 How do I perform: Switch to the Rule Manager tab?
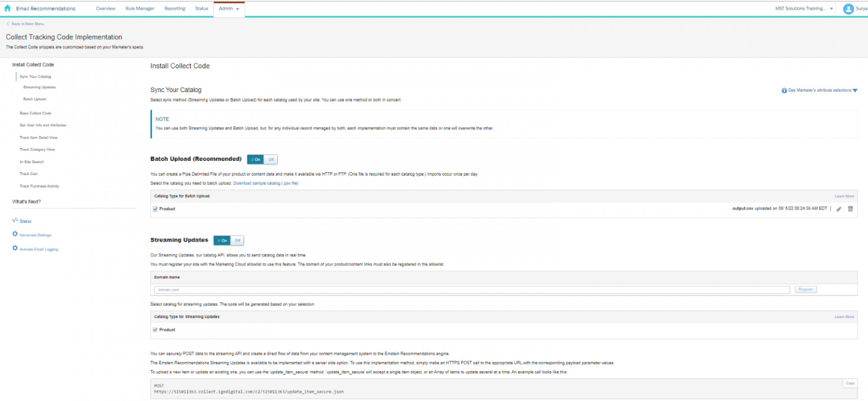140,8
